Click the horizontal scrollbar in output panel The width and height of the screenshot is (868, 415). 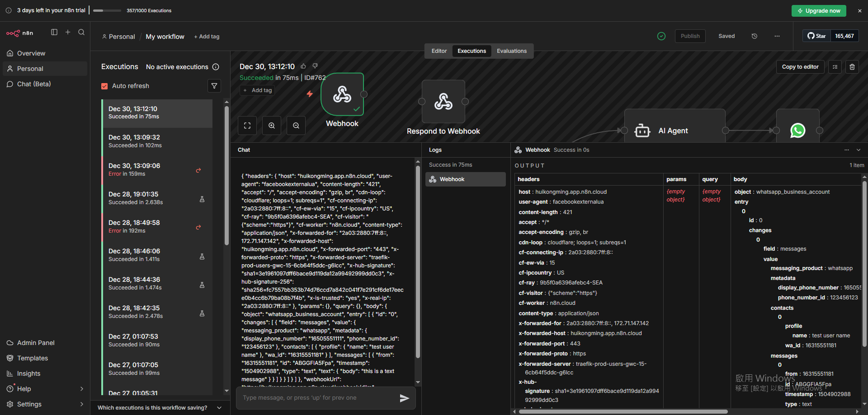(623, 411)
